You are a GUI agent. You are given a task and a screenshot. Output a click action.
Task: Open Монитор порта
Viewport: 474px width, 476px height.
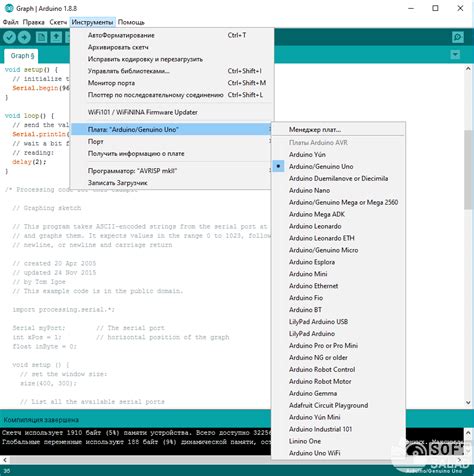[x=172, y=83]
